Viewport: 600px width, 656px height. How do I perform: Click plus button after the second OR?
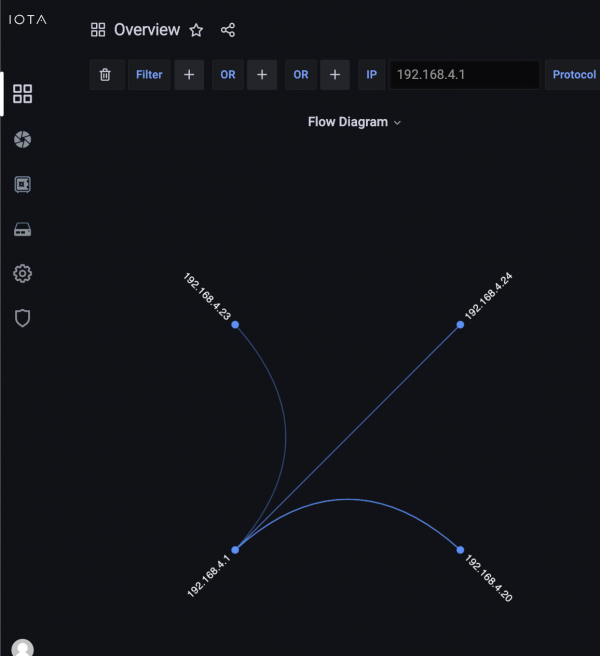click(x=335, y=75)
